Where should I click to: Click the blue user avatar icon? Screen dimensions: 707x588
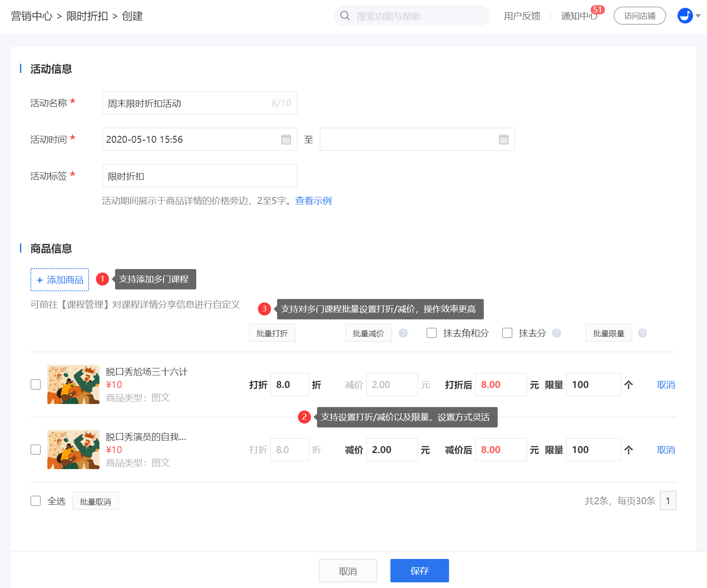(x=685, y=16)
